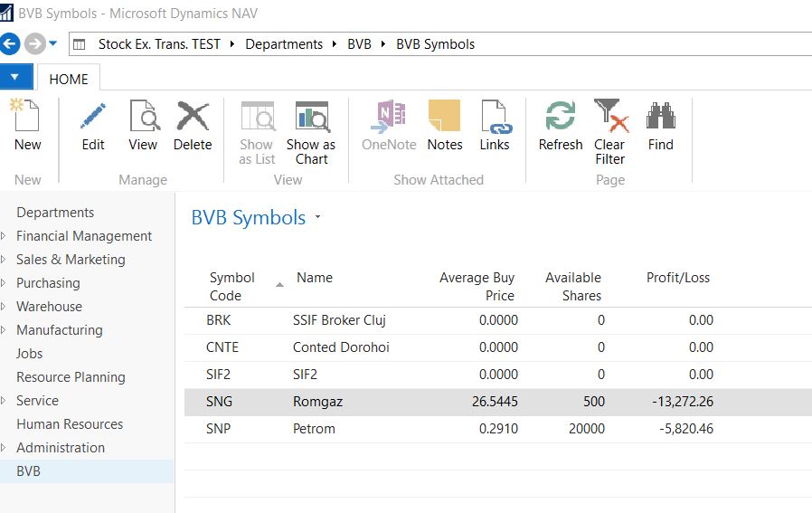Image resolution: width=812 pixels, height=513 pixels.
Task: Select BVB in the navigation pane
Action: pos(28,471)
